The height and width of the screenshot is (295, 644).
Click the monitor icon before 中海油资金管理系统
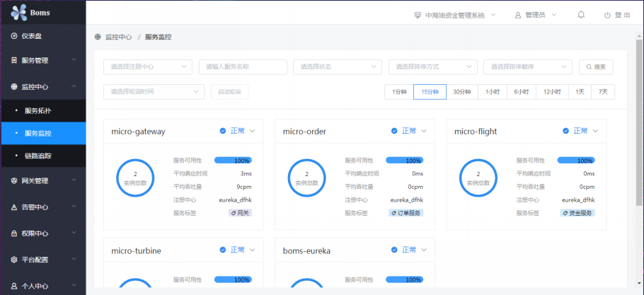click(x=418, y=15)
